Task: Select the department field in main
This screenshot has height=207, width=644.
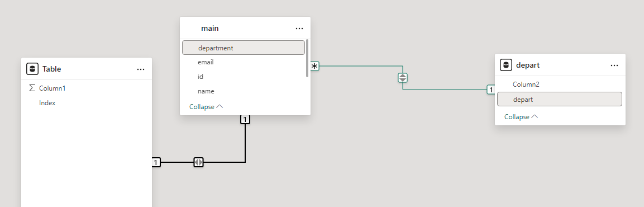Action: [244, 48]
